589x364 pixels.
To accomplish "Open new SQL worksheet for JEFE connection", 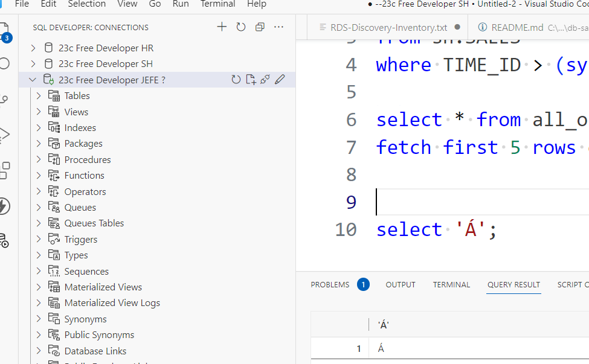I will [x=251, y=80].
